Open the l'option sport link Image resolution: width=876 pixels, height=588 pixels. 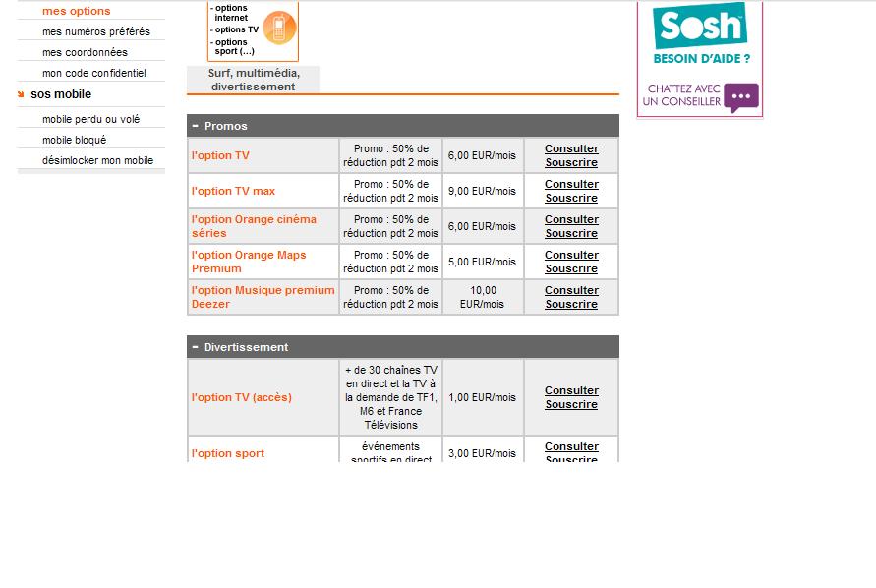228,454
